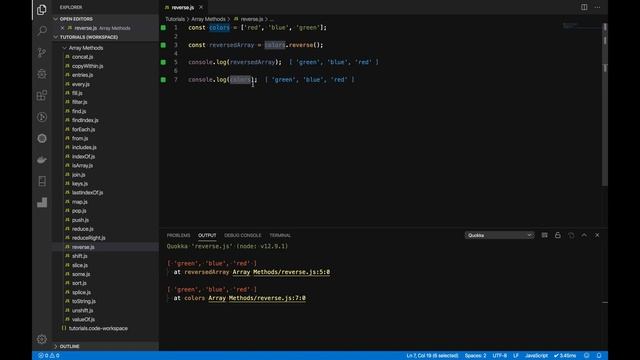The image size is (640, 360).
Task: Select the reverse.js editor tab
Action: tap(183, 7)
